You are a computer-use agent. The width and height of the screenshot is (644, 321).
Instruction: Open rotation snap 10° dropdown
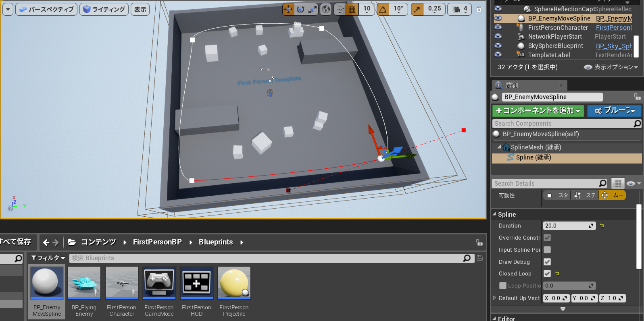coord(398,9)
